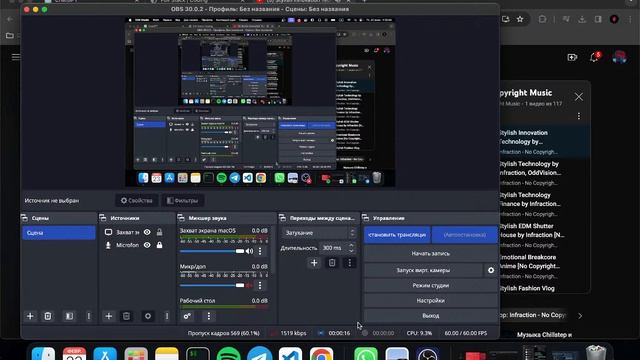Click Свойства properties button in source toolbar
Image resolution: width=640 pixels, height=360 pixels.
(x=136, y=200)
